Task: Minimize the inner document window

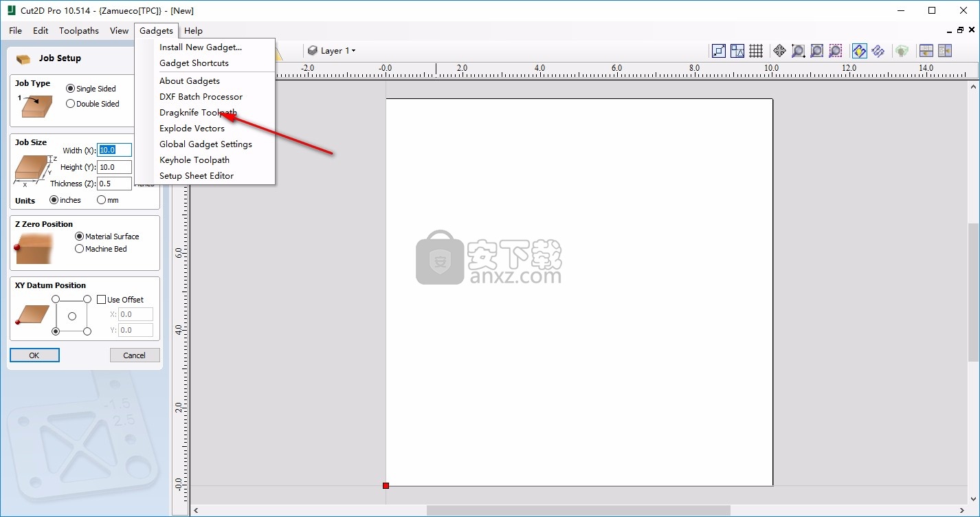Action: 949,30
